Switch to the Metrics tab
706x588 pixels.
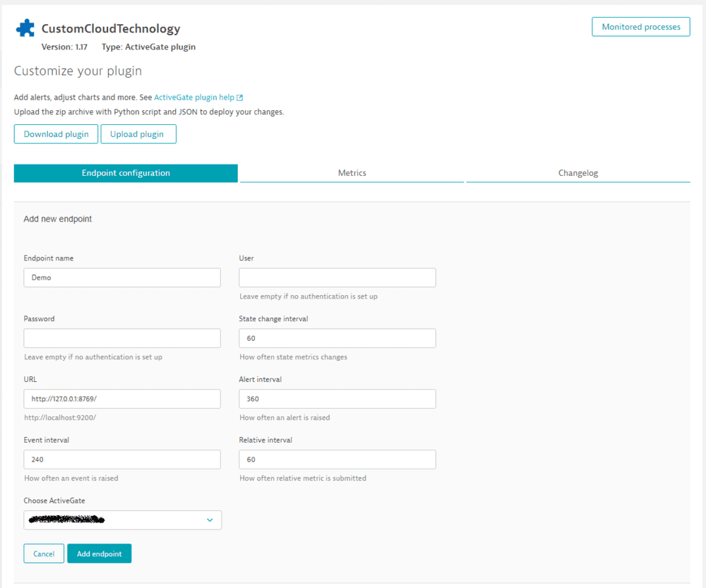tap(352, 172)
